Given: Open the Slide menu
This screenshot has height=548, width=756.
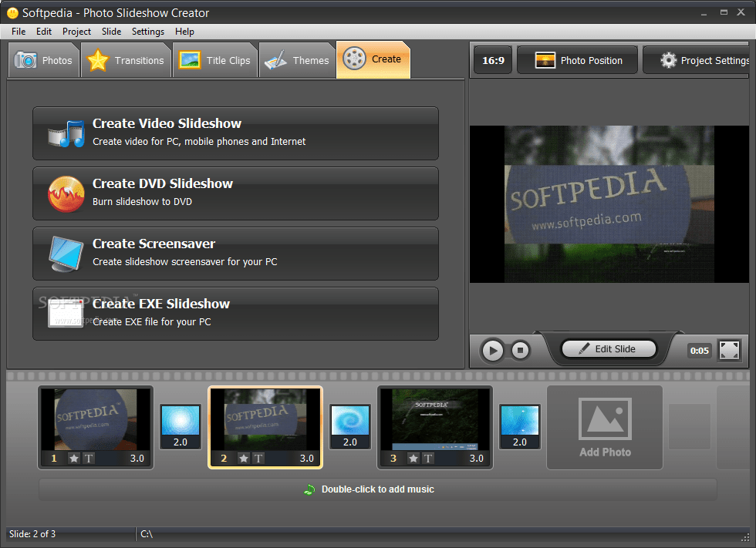Looking at the screenshot, I should point(111,32).
